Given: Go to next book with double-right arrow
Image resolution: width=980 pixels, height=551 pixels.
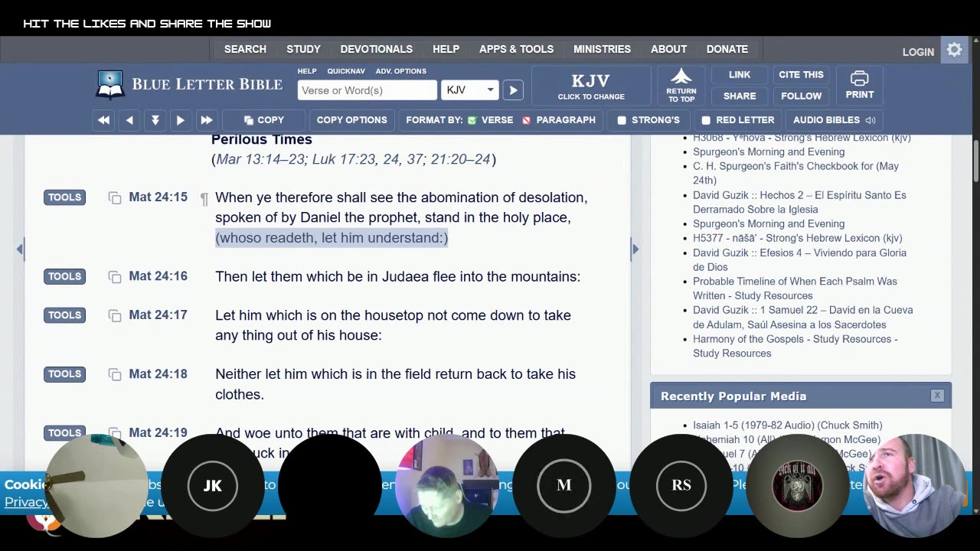Looking at the screenshot, I should 207,120.
